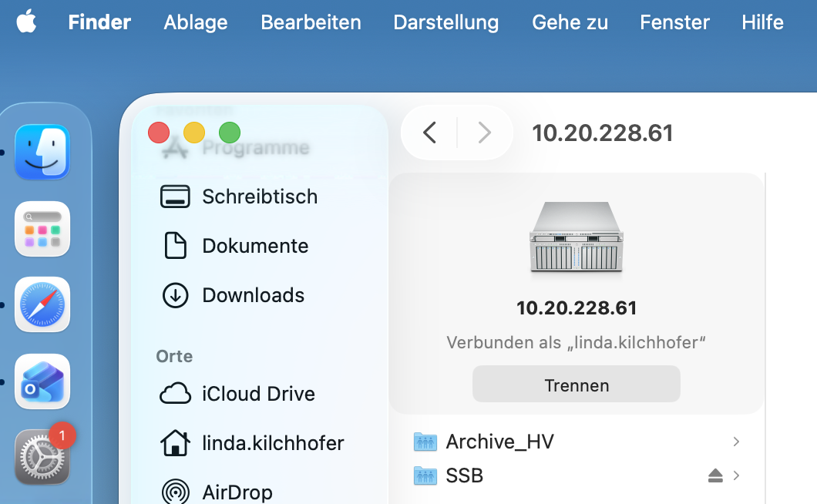
Task: Expand the SSB folder chevron
Action: click(x=736, y=475)
